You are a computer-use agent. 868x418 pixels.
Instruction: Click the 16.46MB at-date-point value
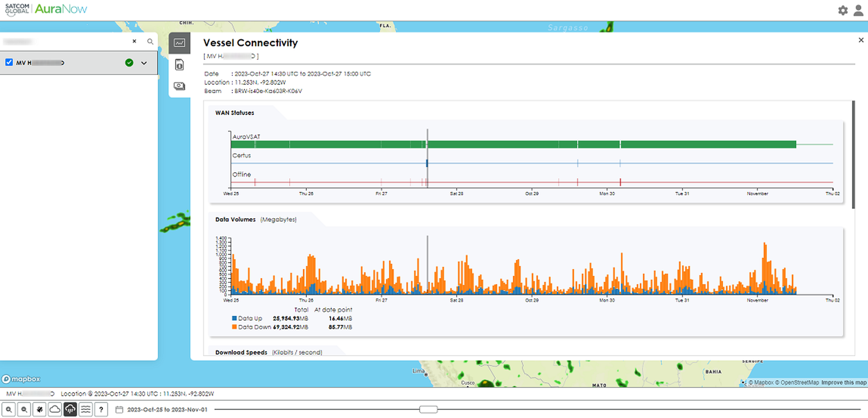pyautogui.click(x=340, y=318)
